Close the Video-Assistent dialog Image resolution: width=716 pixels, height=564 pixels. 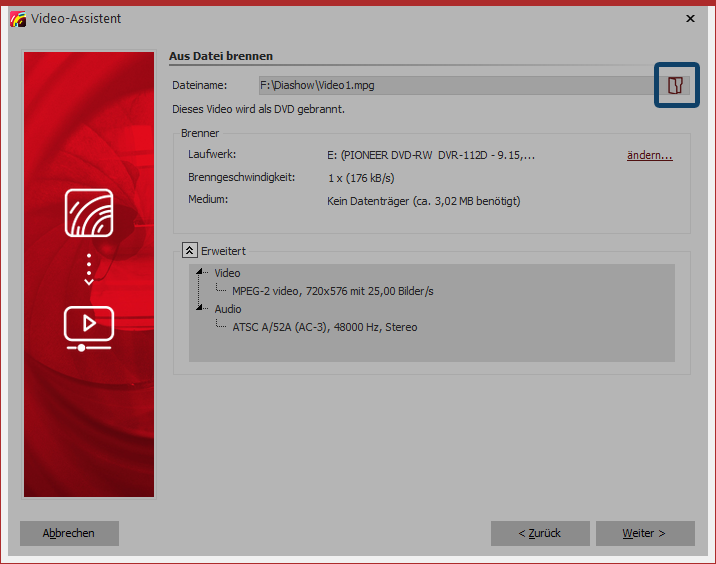690,18
